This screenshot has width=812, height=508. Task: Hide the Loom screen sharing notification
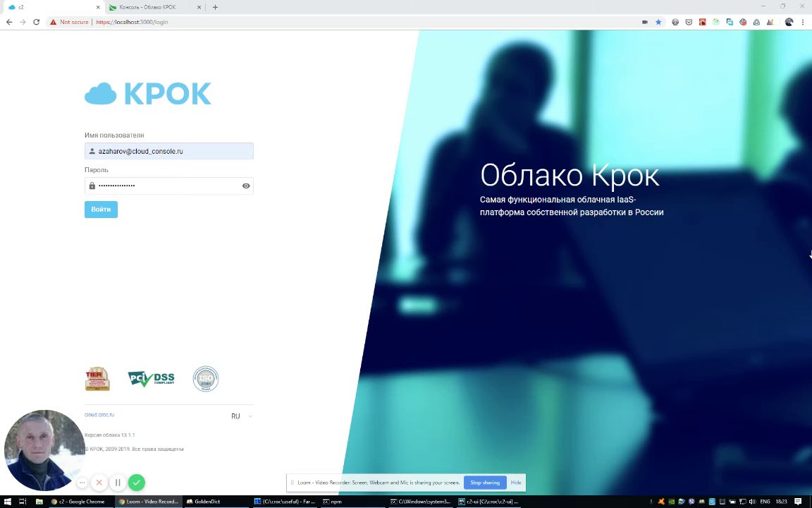(x=516, y=483)
